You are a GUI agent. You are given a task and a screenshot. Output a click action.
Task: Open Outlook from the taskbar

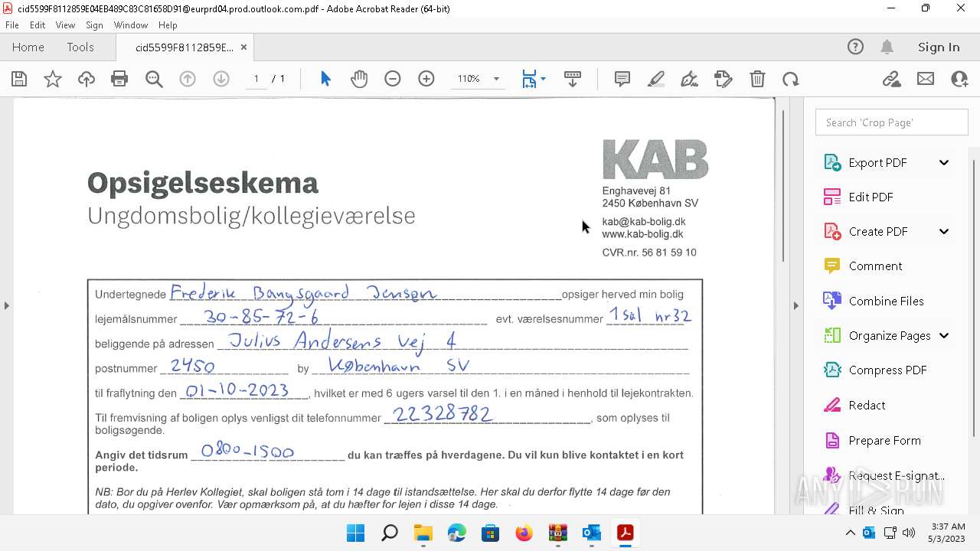592,533
